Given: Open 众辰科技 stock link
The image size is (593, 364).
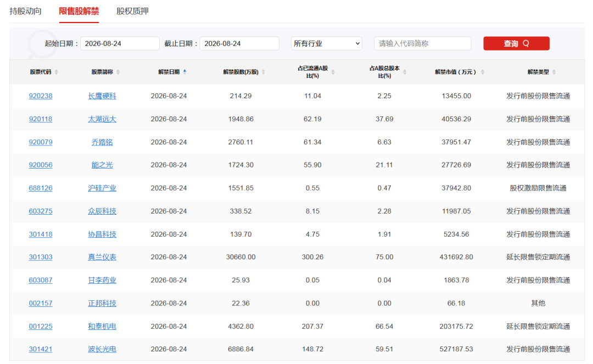Looking at the screenshot, I should 102,211.
